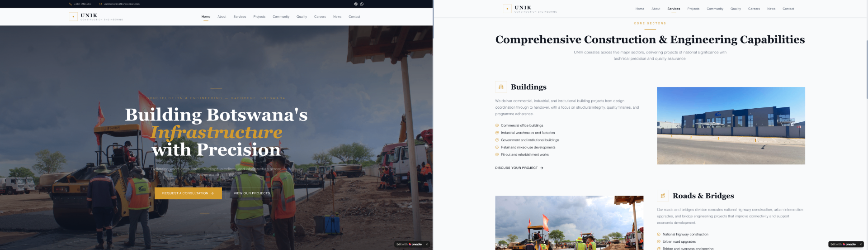Open News in the right page navigation

pyautogui.click(x=771, y=9)
